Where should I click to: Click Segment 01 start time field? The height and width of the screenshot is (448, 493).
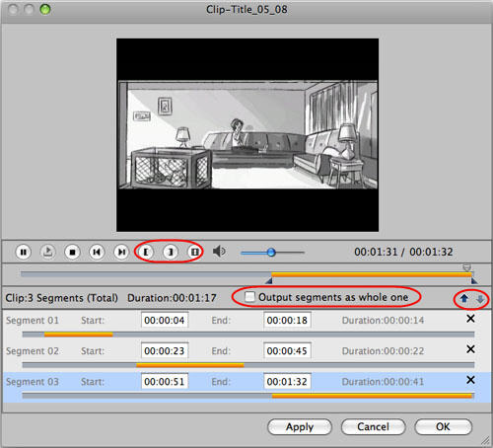coord(165,320)
